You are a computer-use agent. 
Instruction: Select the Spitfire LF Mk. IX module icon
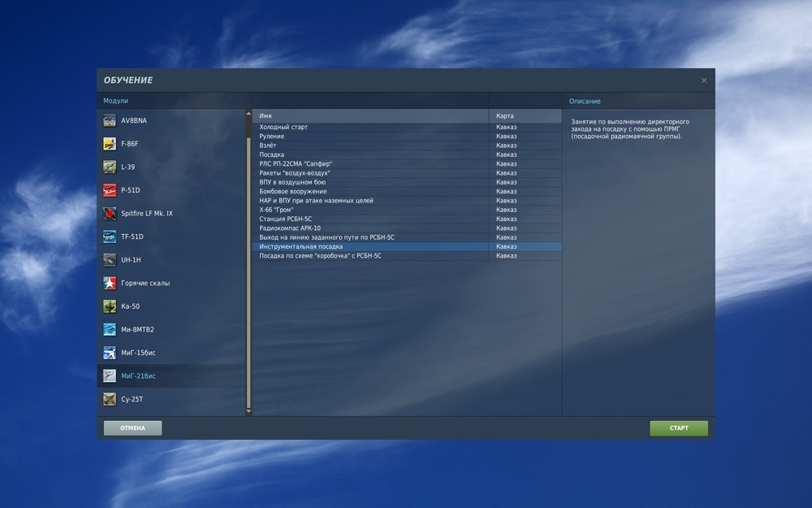110,214
